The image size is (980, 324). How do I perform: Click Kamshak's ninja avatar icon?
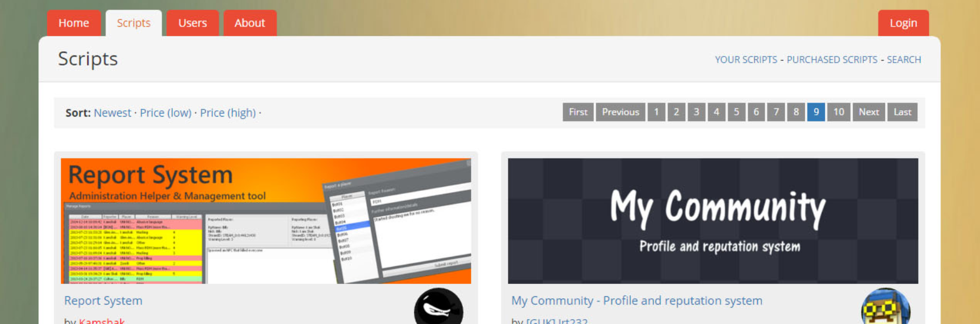click(x=438, y=308)
